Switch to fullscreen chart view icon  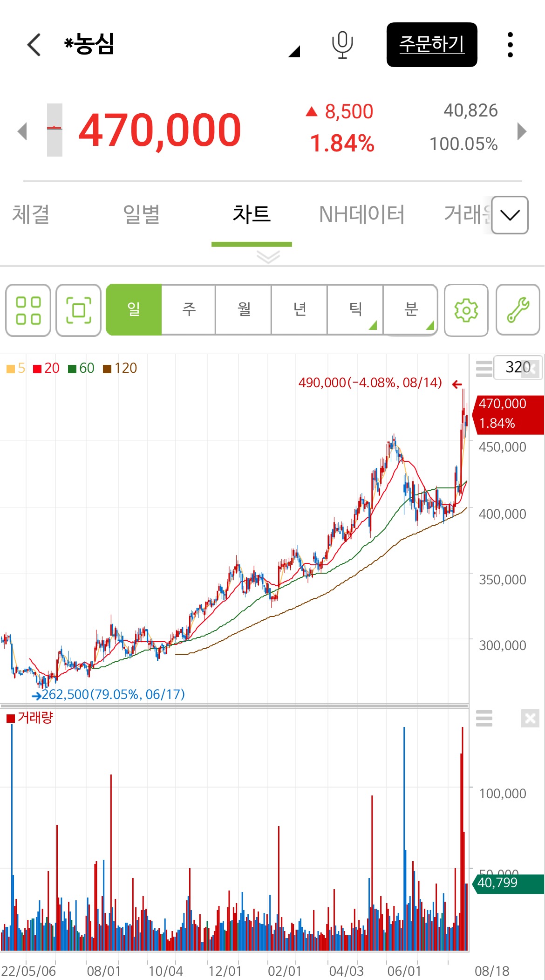click(78, 310)
